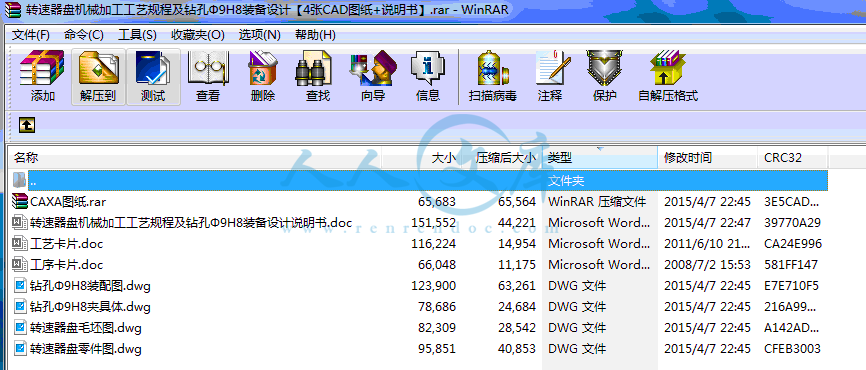Click packed size value 11,175

tap(517, 265)
